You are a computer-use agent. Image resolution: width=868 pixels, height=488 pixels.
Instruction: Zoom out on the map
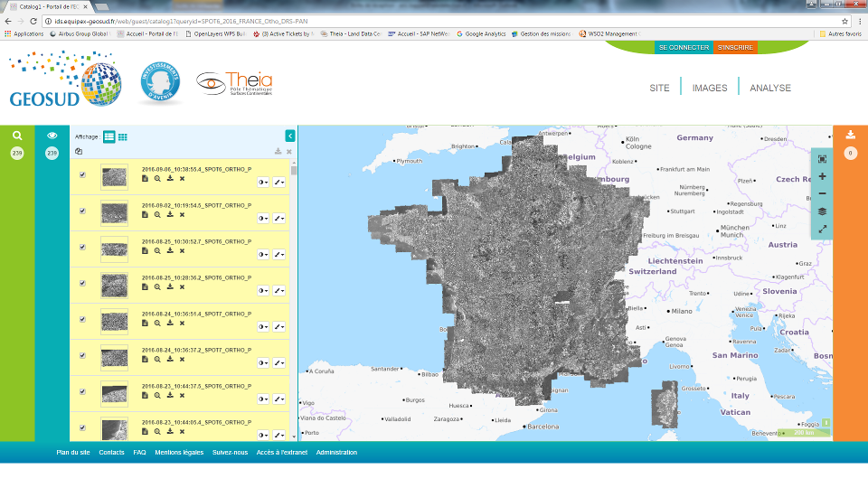(822, 193)
